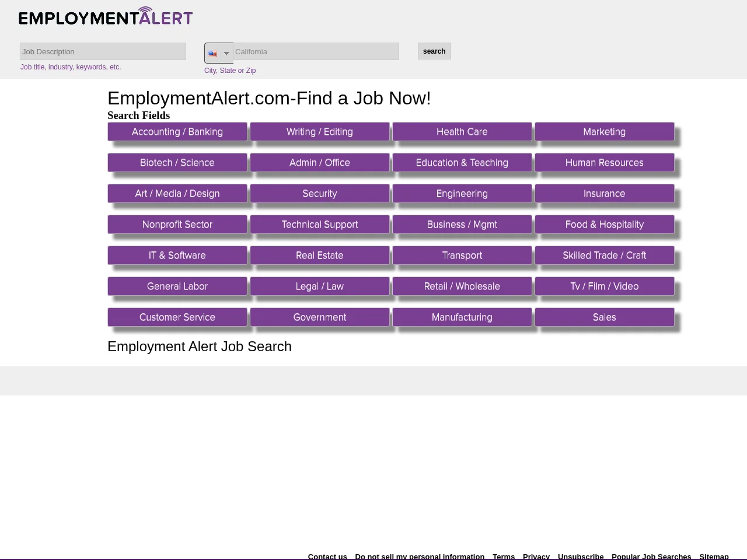Select the Transport category
This screenshot has width=747, height=560.
462,256
